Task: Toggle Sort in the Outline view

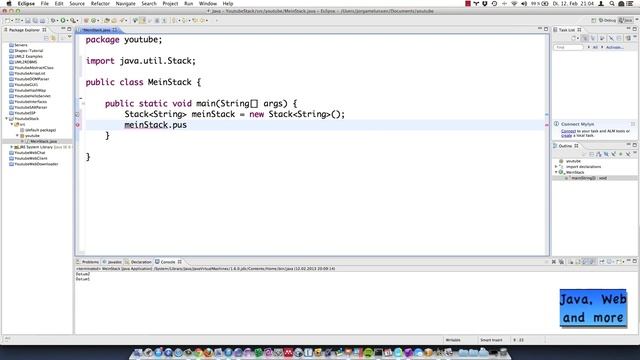Action: pyautogui.click(x=599, y=154)
